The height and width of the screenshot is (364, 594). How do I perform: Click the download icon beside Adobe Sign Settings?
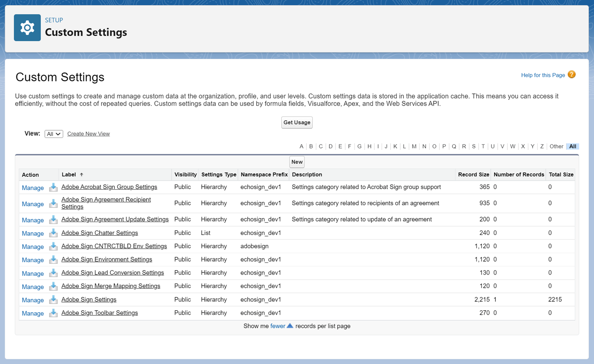point(53,300)
